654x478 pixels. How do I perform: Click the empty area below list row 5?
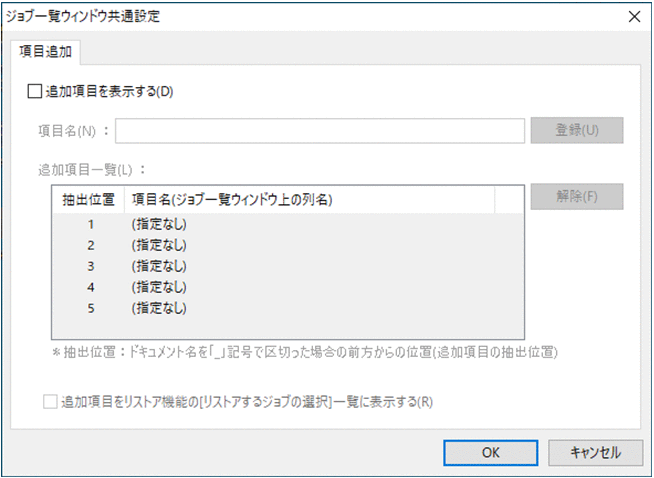coord(288,327)
